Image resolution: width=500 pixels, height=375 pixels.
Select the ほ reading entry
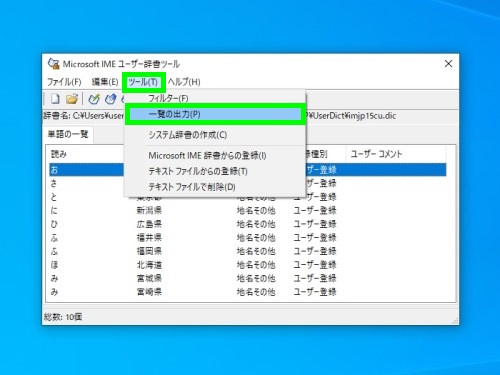(x=54, y=265)
